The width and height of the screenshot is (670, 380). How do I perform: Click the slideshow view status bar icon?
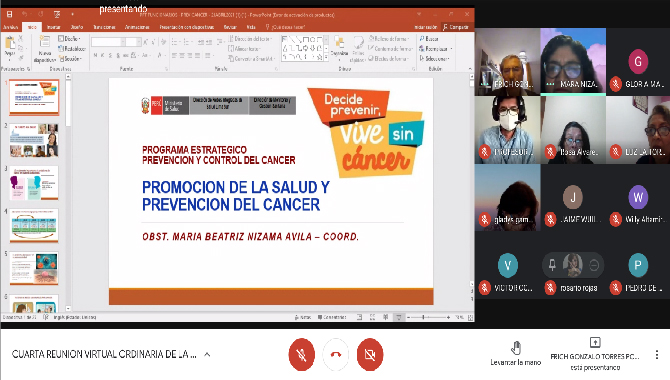(x=399, y=317)
